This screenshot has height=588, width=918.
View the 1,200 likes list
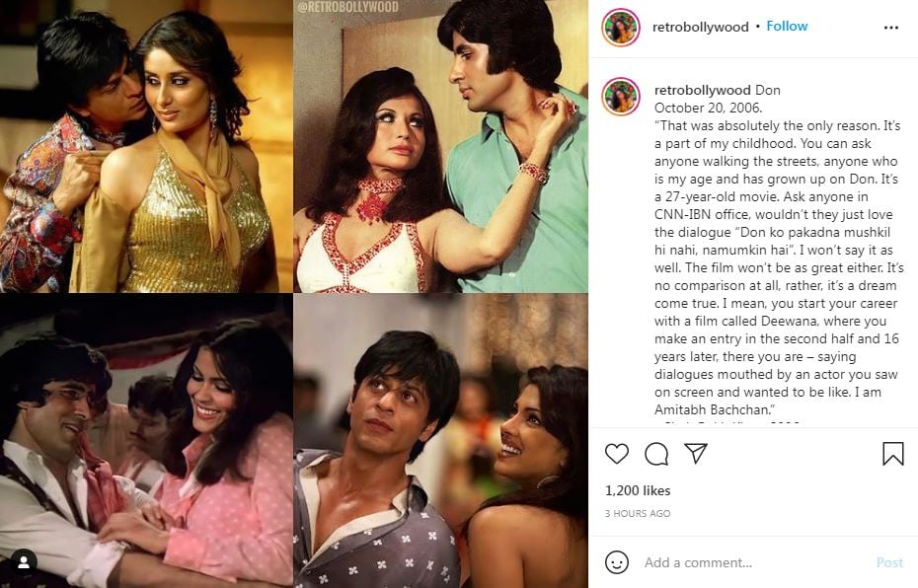click(638, 490)
